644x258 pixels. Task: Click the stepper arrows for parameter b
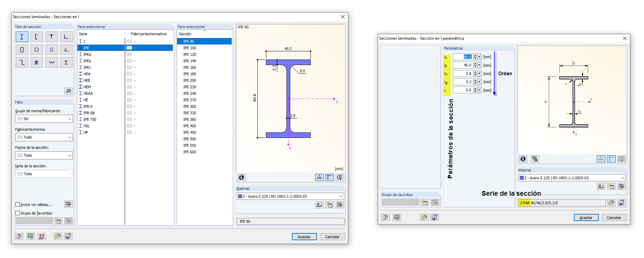coord(475,65)
